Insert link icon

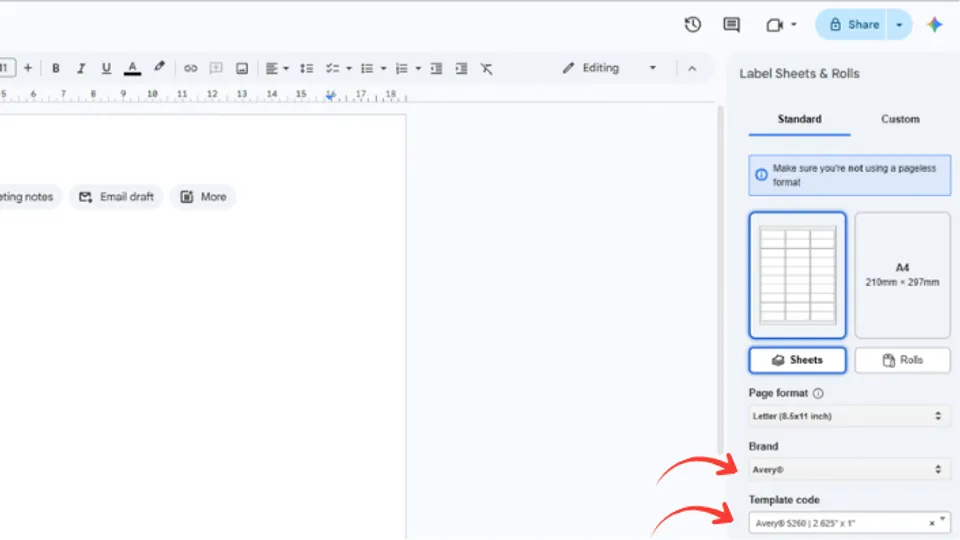click(190, 68)
